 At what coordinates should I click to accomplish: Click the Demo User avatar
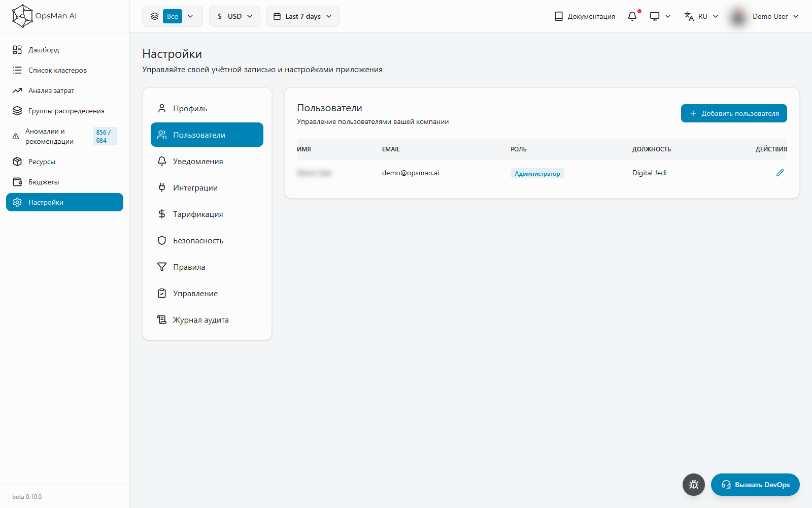(x=738, y=16)
